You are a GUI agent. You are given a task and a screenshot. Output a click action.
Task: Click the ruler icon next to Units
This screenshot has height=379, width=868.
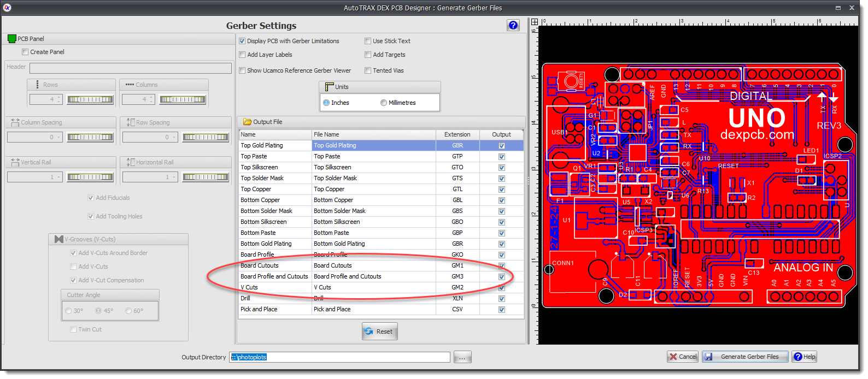(329, 87)
